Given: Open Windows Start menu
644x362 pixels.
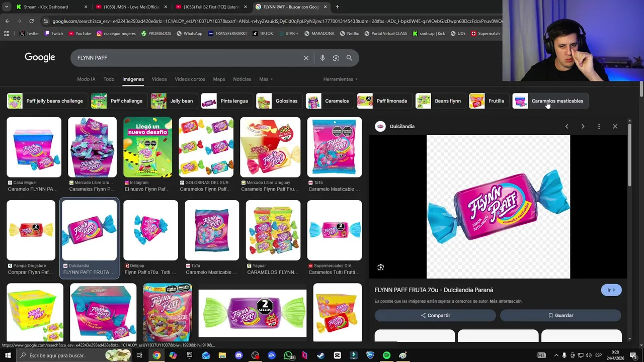Looking at the screenshot, I should click(7, 355).
